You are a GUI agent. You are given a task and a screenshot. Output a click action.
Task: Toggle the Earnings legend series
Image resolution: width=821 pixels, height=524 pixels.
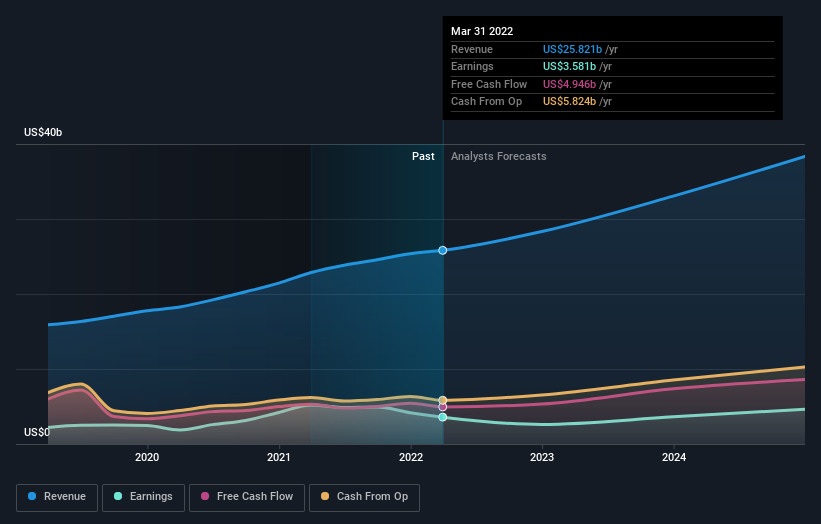tap(143, 497)
